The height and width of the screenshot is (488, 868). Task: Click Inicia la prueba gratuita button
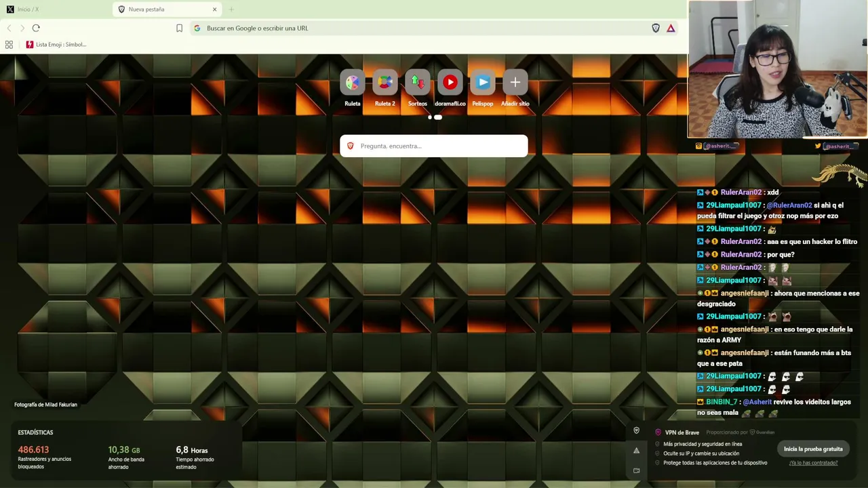coord(813,449)
